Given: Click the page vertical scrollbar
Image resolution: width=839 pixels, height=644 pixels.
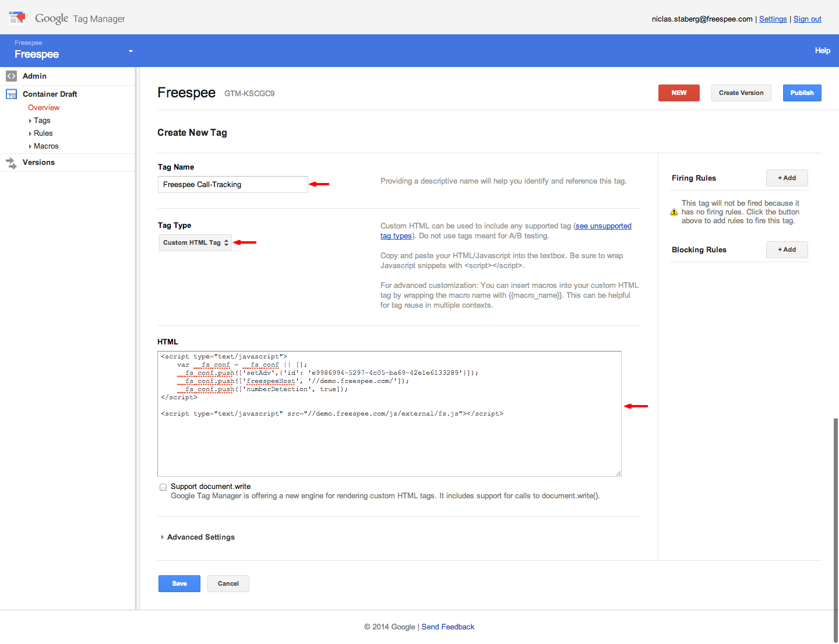Looking at the screenshot, I should click(836, 530).
